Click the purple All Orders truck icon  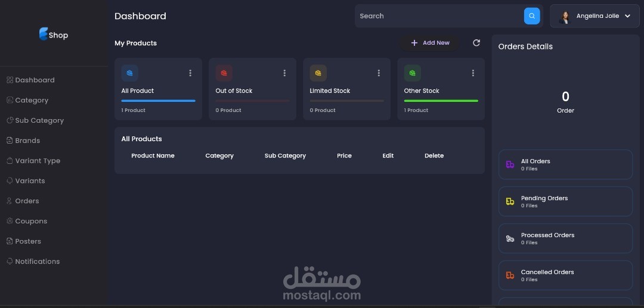(510, 164)
